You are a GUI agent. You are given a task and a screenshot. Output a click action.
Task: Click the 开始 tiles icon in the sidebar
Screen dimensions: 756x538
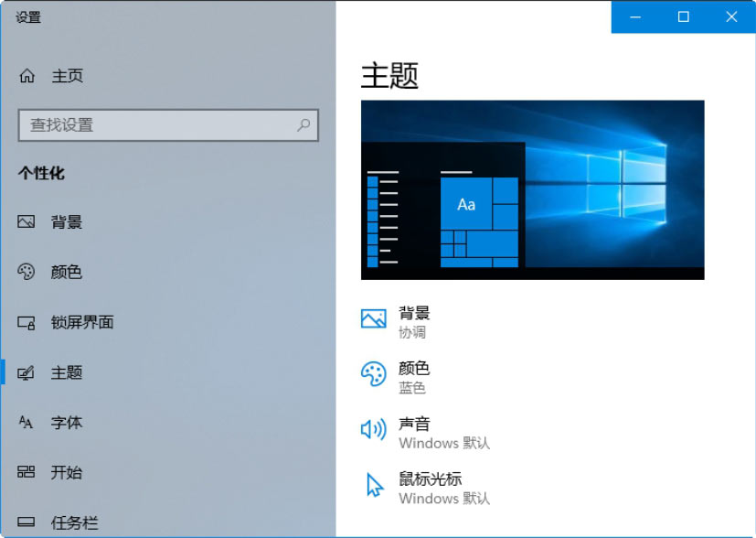(26, 472)
